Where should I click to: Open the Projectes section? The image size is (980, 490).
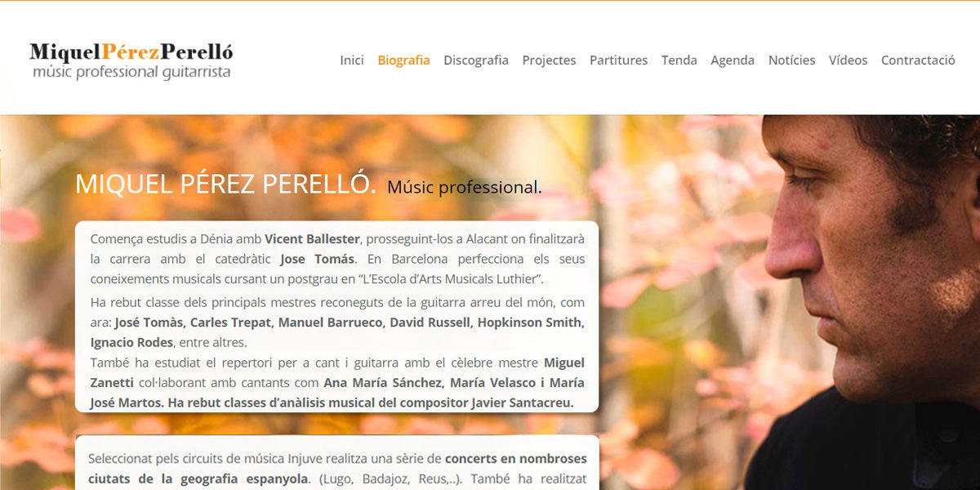tap(549, 60)
